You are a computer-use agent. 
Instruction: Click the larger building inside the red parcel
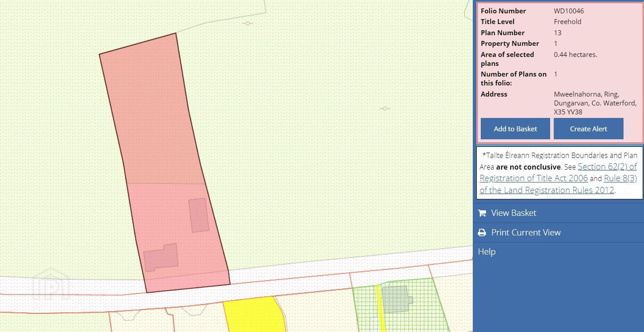click(161, 257)
